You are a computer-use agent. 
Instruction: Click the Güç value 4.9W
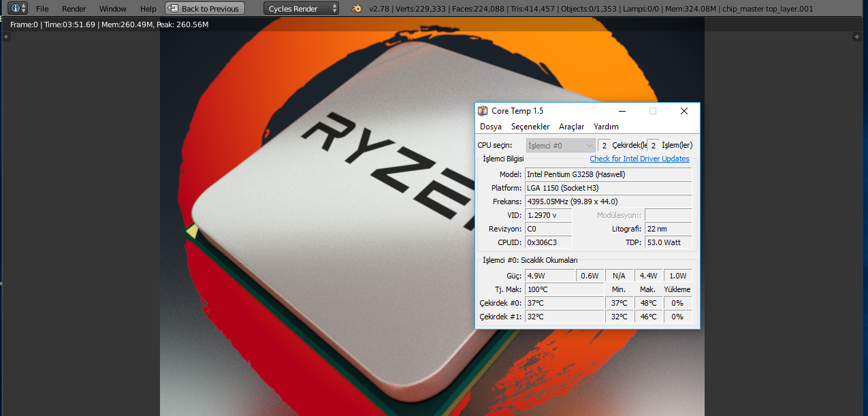tap(550, 276)
